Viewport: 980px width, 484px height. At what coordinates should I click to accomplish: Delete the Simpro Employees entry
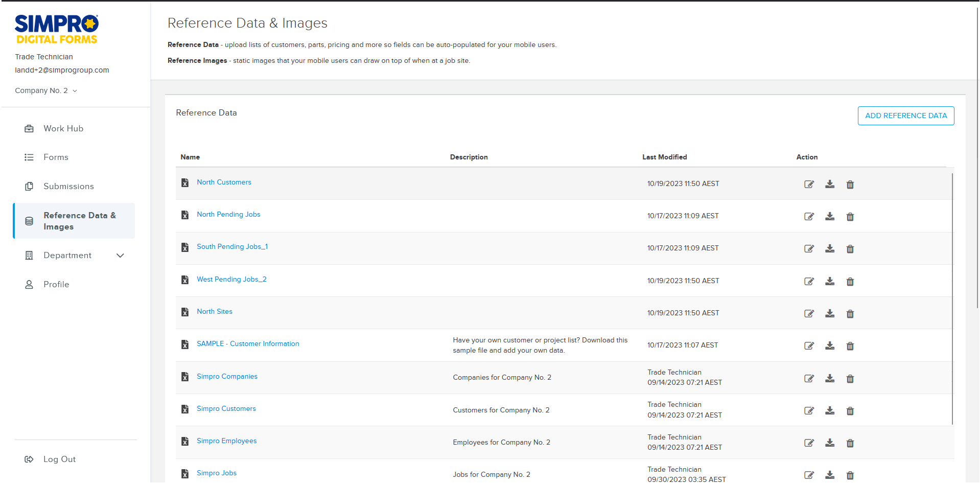(x=850, y=443)
